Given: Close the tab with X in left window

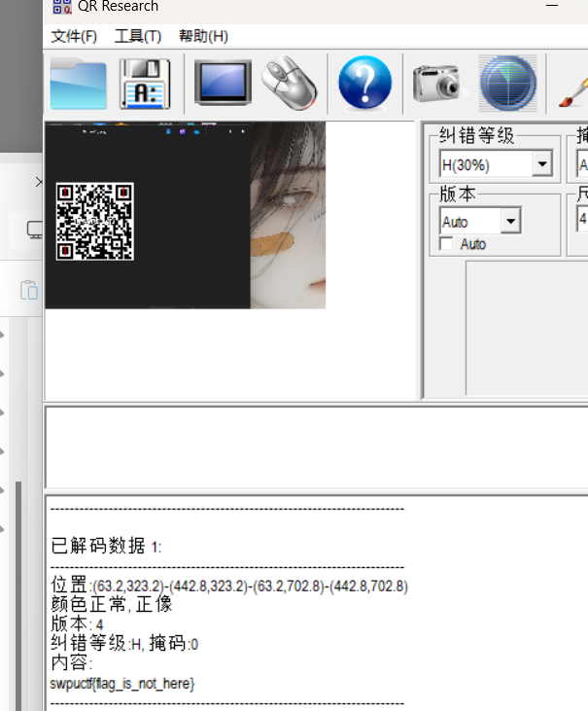Looking at the screenshot, I should click(39, 182).
